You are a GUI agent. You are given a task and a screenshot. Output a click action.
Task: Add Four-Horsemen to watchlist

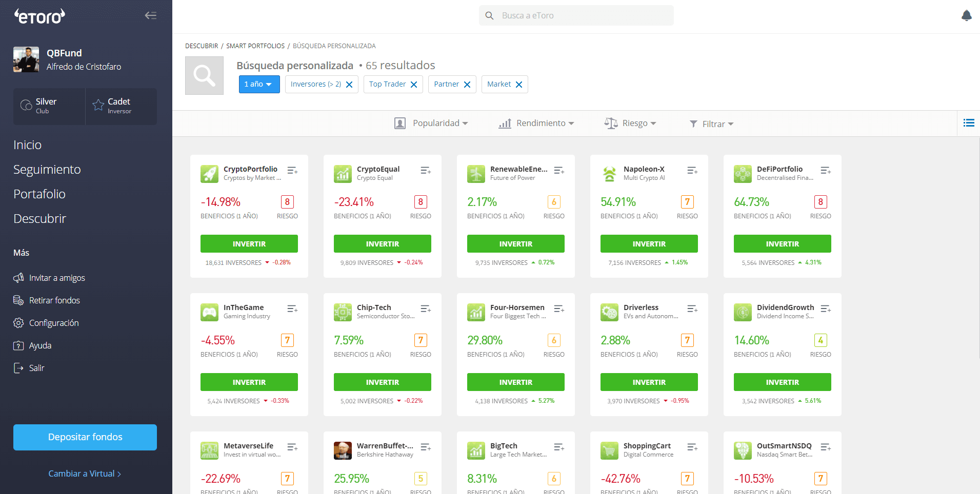[x=559, y=308]
